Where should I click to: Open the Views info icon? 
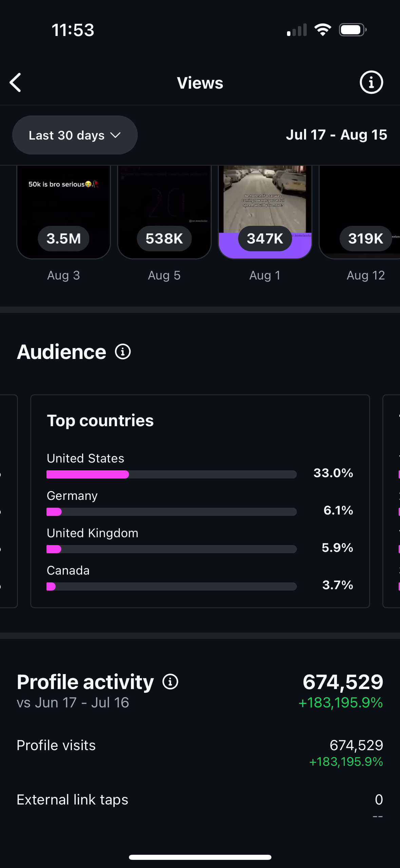pos(371,83)
